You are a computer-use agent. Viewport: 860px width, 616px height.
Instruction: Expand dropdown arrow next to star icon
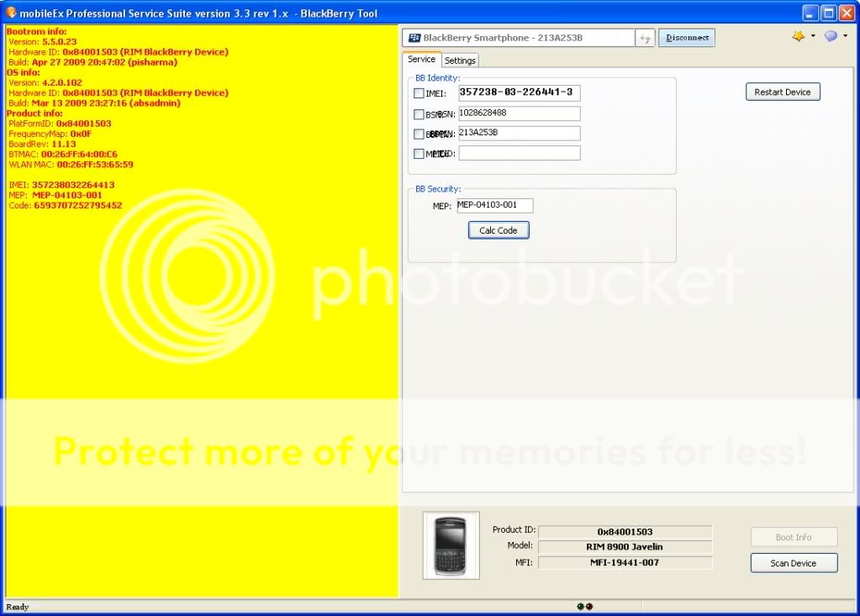[x=813, y=35]
